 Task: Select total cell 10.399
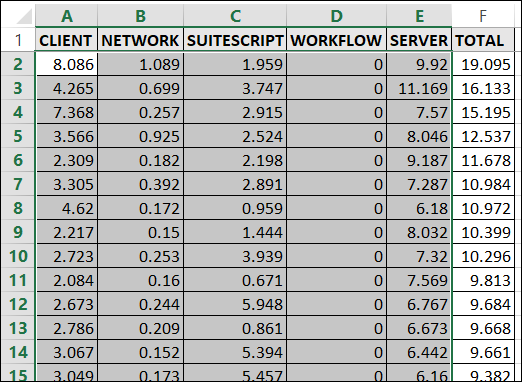483,232
